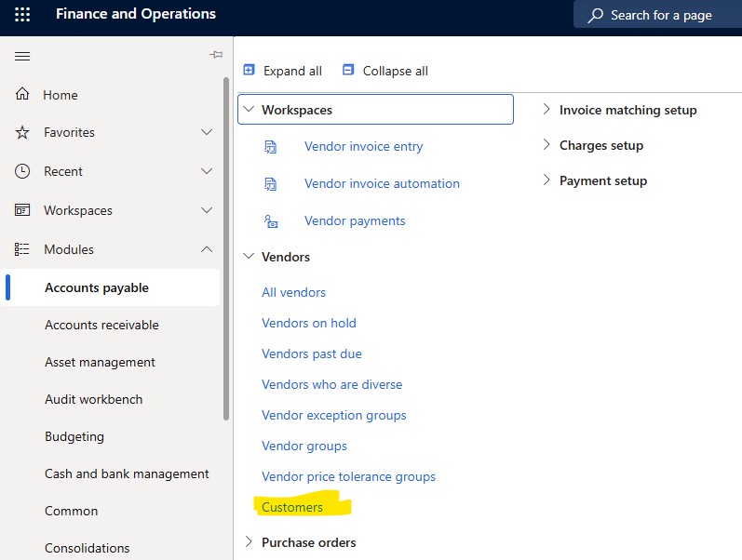Click the Home house icon

pos(22,94)
